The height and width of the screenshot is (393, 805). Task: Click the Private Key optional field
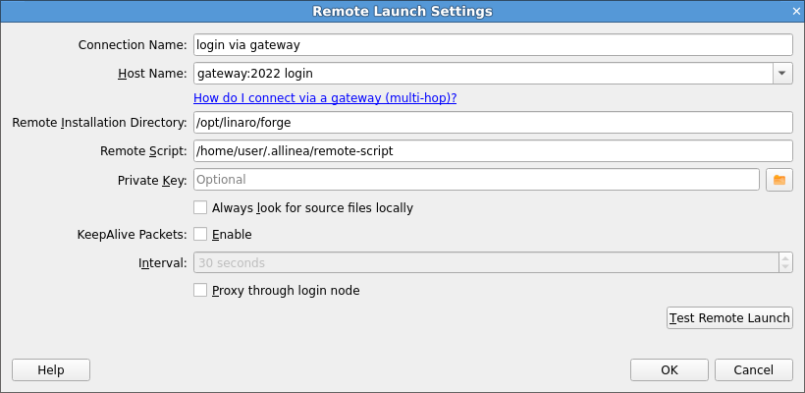pyautogui.click(x=476, y=180)
